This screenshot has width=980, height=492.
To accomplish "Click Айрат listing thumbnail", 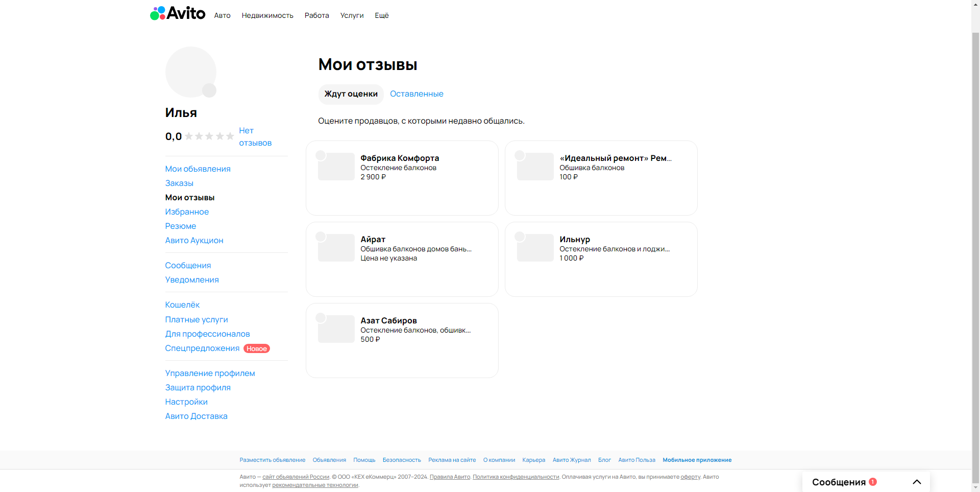I will 336,248.
